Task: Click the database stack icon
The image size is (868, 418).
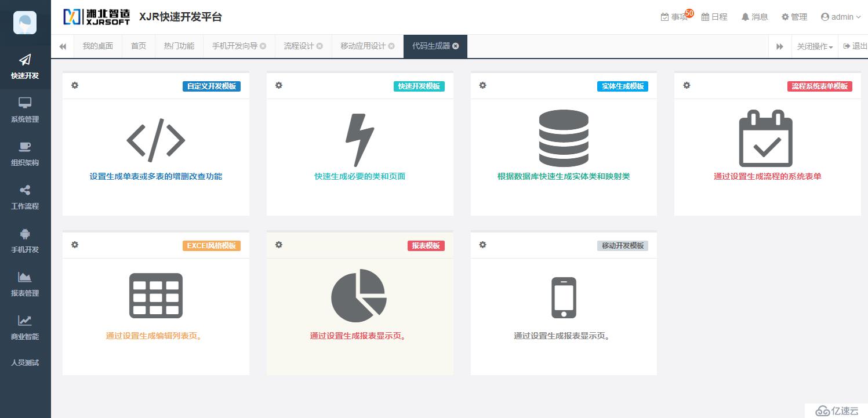Action: (564, 138)
